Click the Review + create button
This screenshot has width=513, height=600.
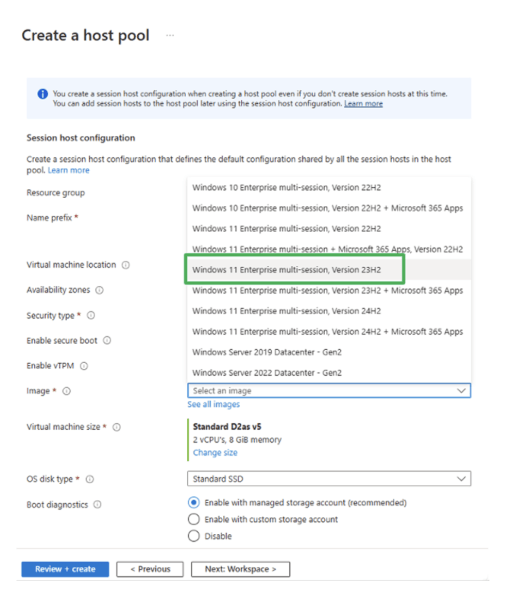[65, 569]
